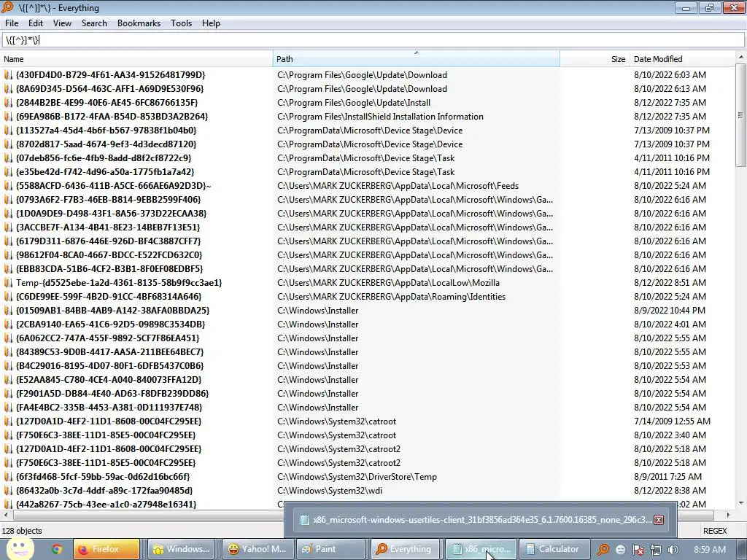The height and width of the screenshot is (560, 747).
Task: Click folder icon of {8702d817-5aad-4674-9ef3-4d3decd87120}
Action: tap(7, 144)
